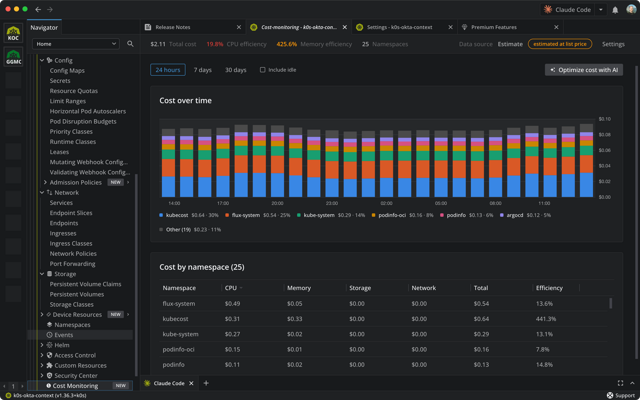Open the Claude Code dropdown arrow
640x400 pixels.
coord(600,10)
